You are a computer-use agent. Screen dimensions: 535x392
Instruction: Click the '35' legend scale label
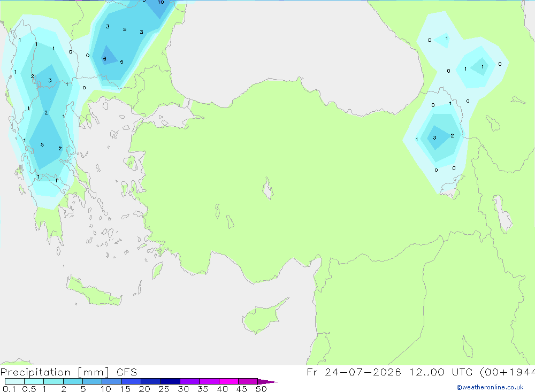(x=203, y=389)
